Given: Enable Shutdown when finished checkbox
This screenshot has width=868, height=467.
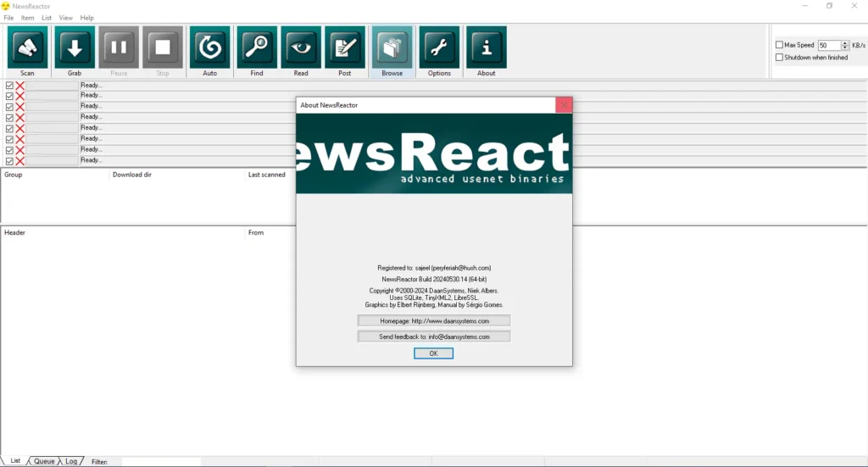Looking at the screenshot, I should tap(780, 57).
